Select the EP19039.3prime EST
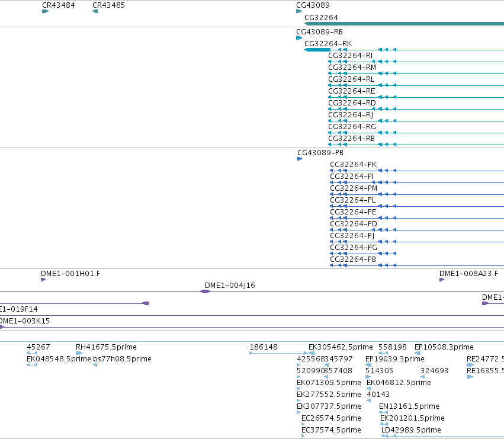This screenshot has height=439, width=504. [368, 365]
